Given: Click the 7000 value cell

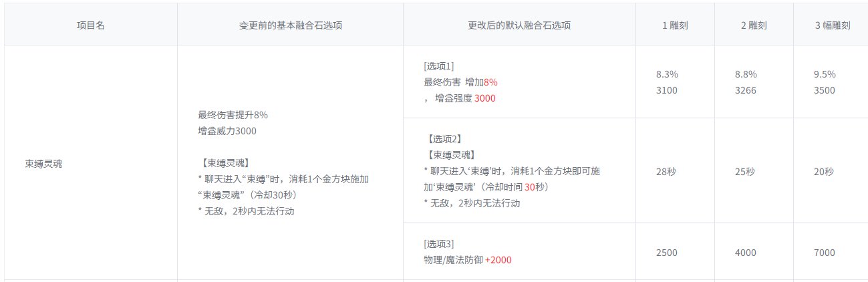Looking at the screenshot, I should pos(825,253).
